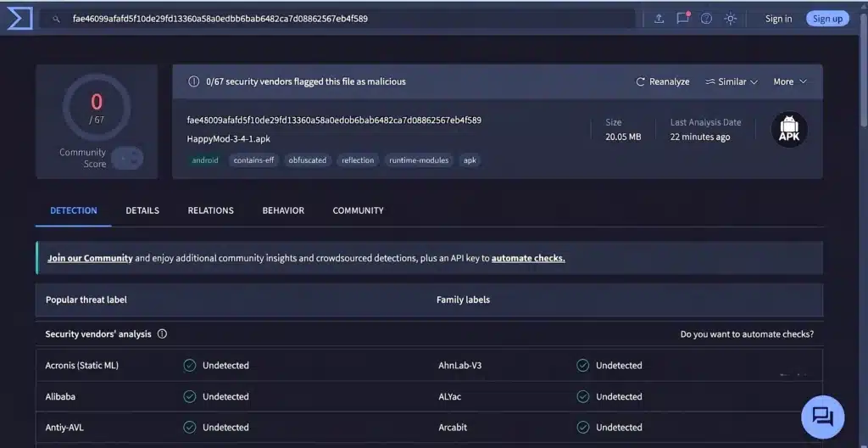Click the Sign up button
This screenshot has height=448, width=868.
[827, 19]
